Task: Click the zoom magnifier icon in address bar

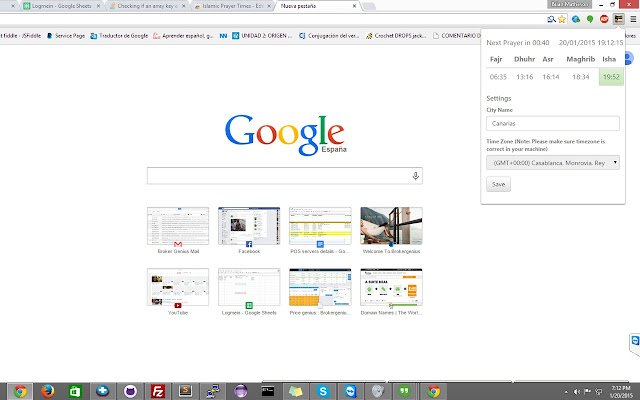Action: (551, 19)
